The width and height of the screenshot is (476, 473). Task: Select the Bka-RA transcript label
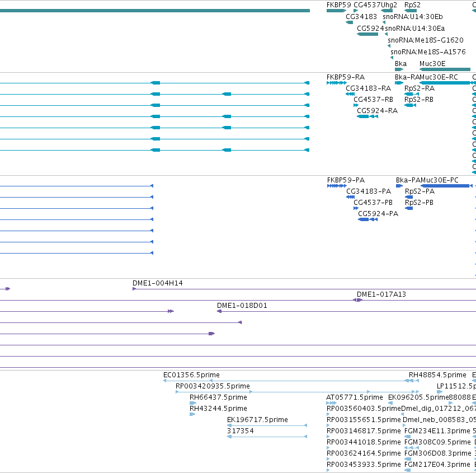[407, 77]
